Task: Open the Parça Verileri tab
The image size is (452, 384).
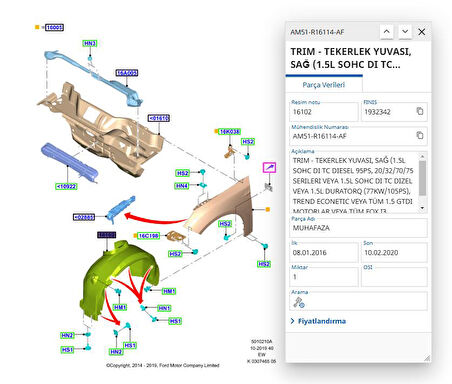Action: coord(324,85)
